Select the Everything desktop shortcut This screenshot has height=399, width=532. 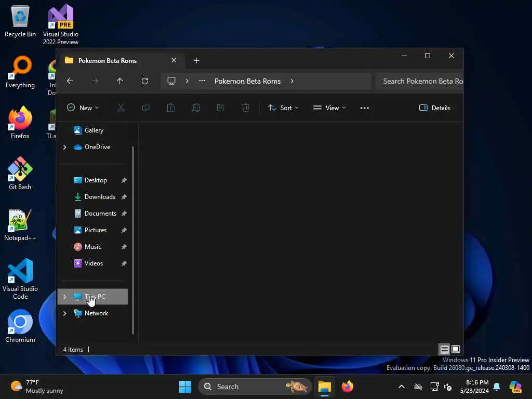click(x=20, y=72)
